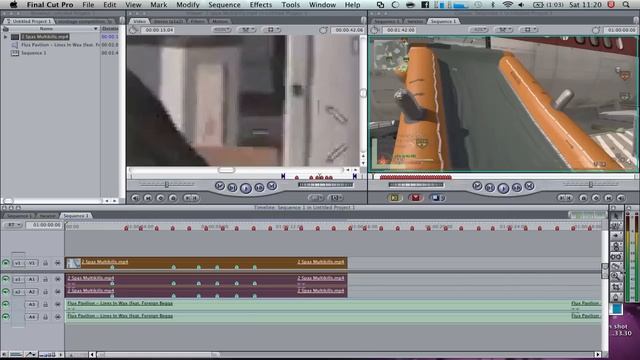
Task: Select the 2 Spas Multikills.mp4 clip on V1
Action: tap(206, 263)
